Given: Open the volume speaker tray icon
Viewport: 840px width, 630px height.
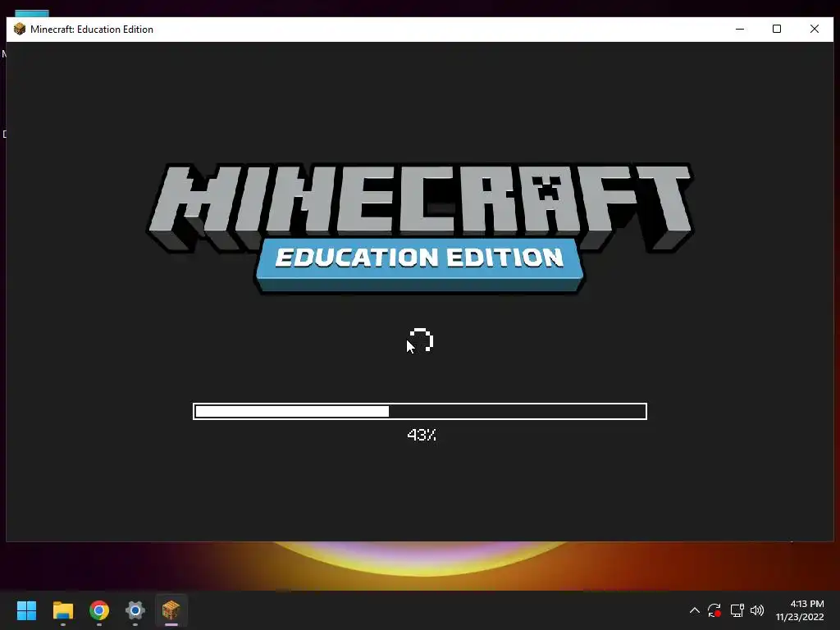Looking at the screenshot, I should 757,610.
